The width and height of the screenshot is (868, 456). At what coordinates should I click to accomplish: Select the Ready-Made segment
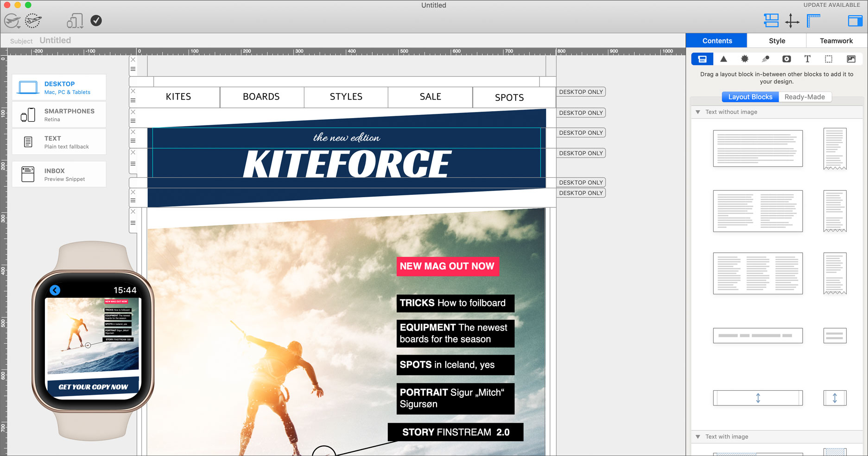pyautogui.click(x=805, y=97)
